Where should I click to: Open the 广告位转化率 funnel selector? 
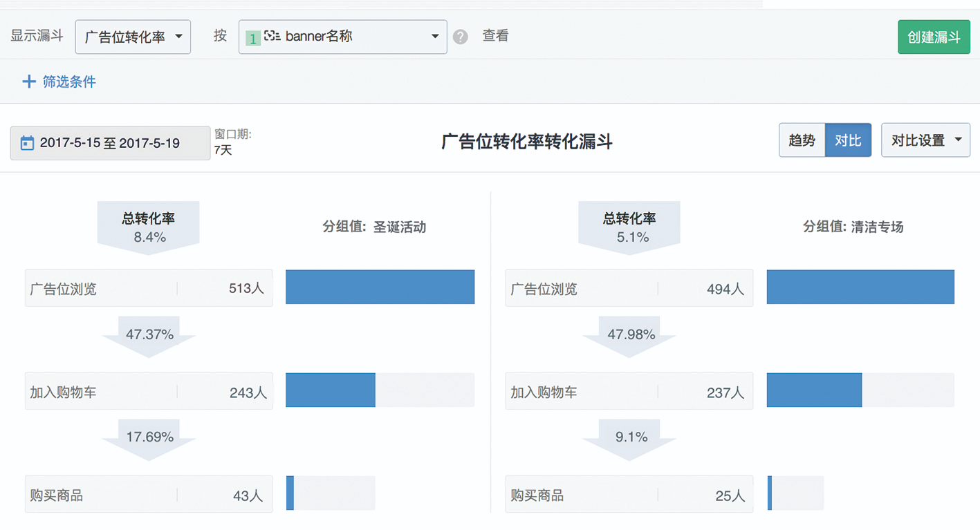133,37
